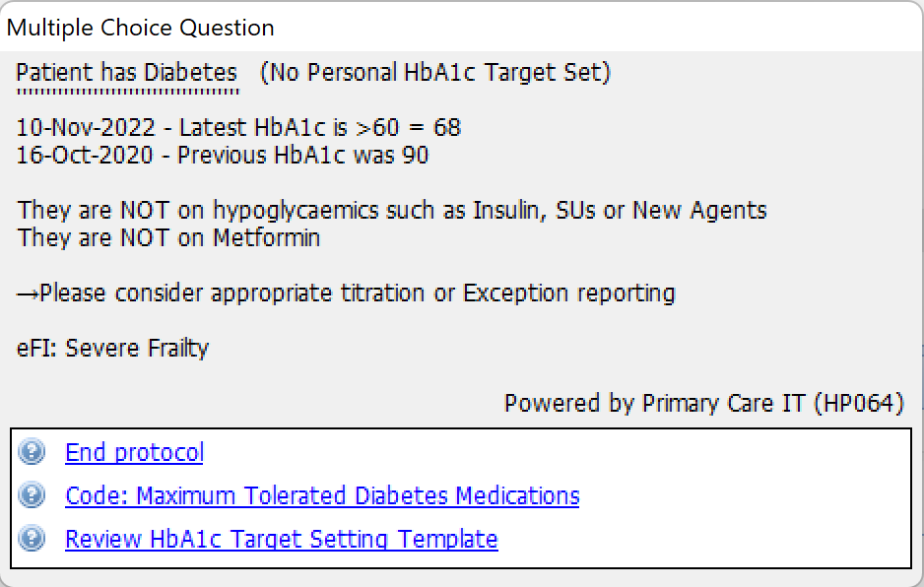Open Code: Maximum Tolerated Diabetes Medications link
Screen dimensions: 924x587
pyautogui.click(x=322, y=495)
